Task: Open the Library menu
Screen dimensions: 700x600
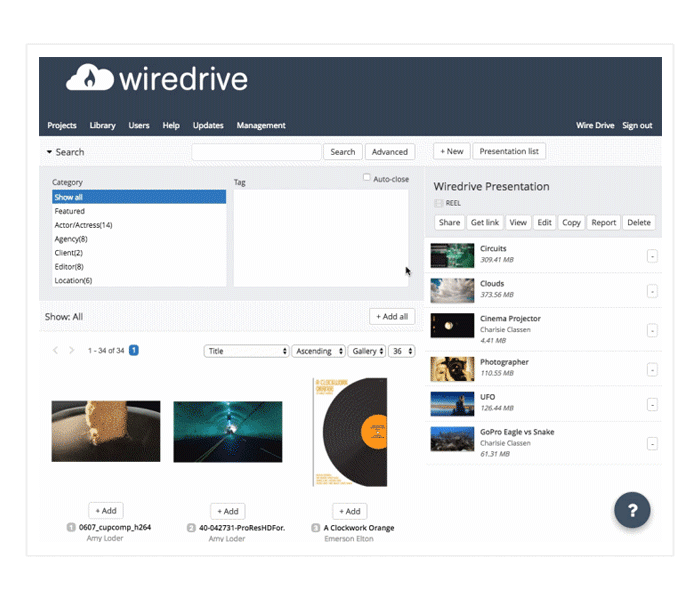Action: pos(103,125)
